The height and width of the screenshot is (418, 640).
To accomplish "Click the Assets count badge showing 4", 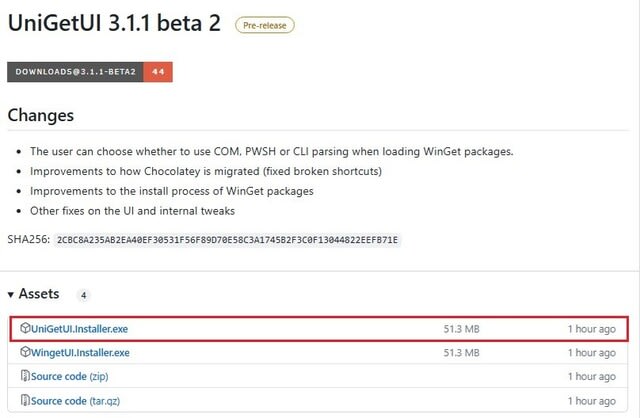I will 84,296.
